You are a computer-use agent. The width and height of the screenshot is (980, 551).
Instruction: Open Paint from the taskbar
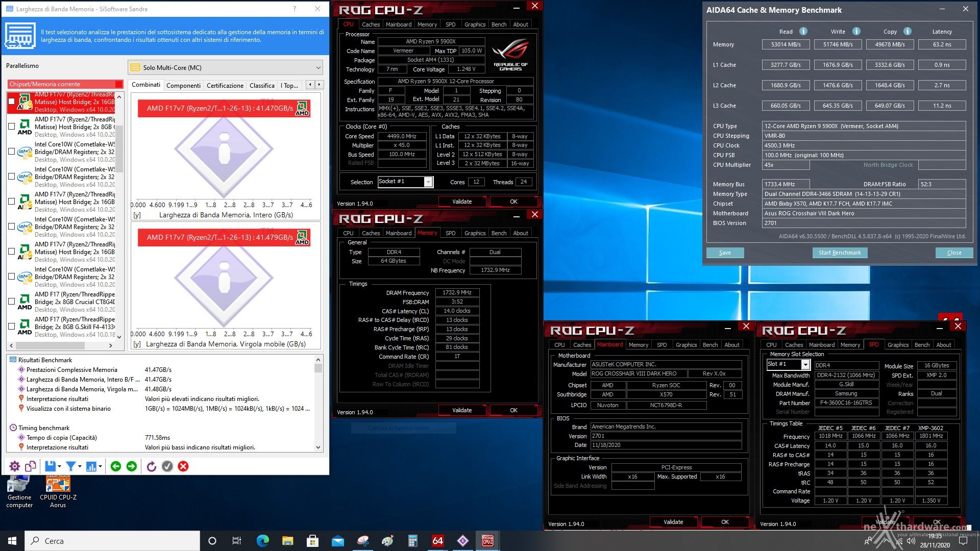[x=388, y=541]
